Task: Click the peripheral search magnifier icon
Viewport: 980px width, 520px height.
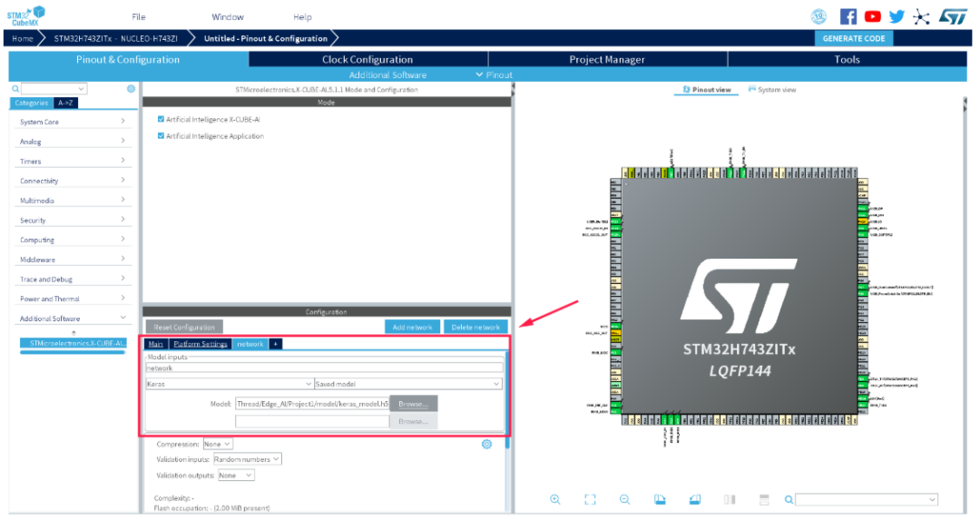Action: pos(15,89)
